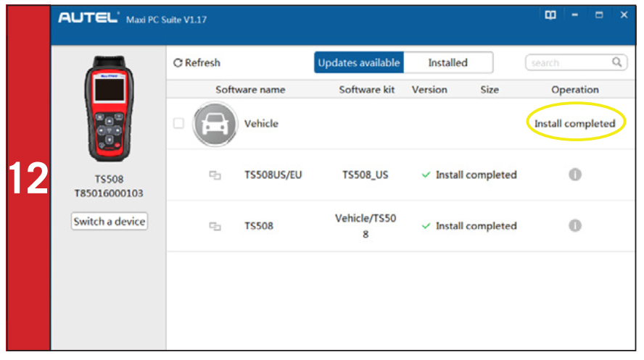Click the Refresh icon
644x360 pixels.
pos(178,63)
